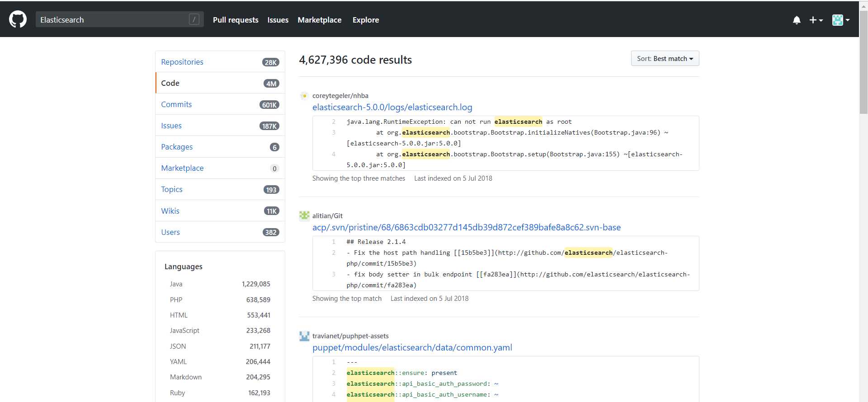Image resolution: width=868 pixels, height=402 pixels.
Task: Show Repositories search results
Action: coord(220,62)
